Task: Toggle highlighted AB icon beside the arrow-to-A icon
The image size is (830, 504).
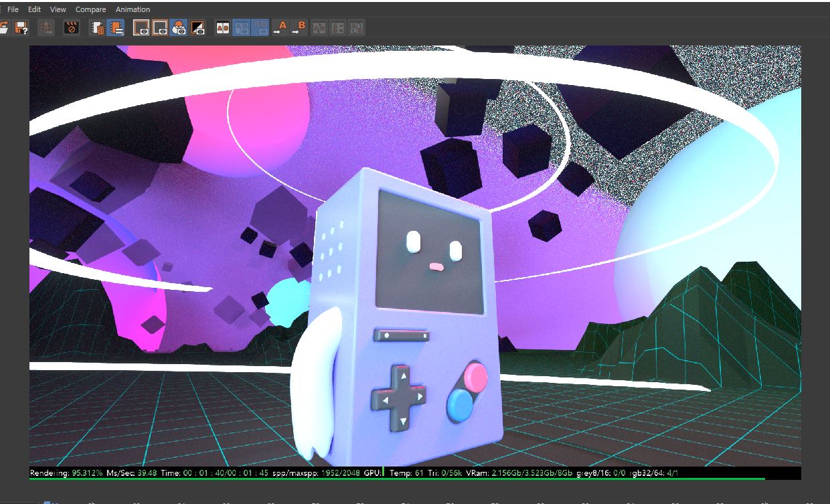Action: [x=260, y=28]
